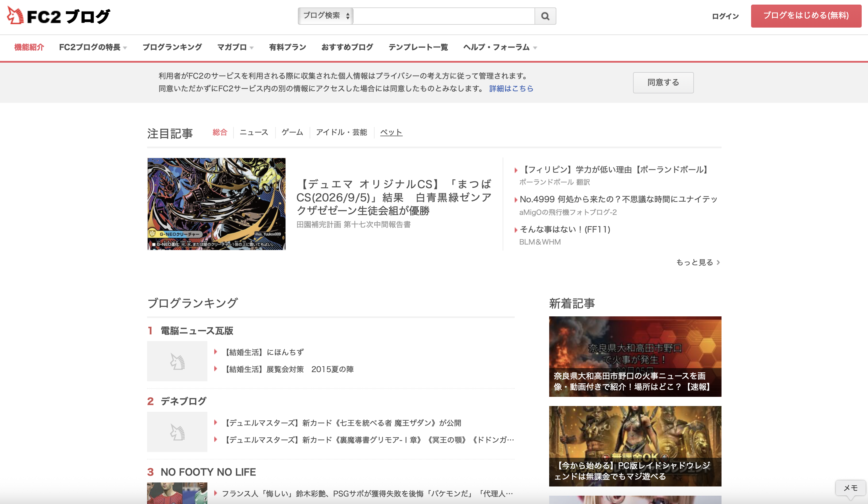This screenshot has height=504, width=868.
Task: Open the ブログ検索 search type dropdown
Action: [325, 16]
